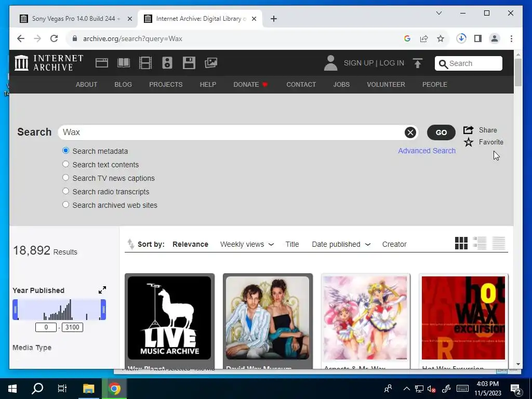Open the VOLUNTEER menu item
Screen dimensions: 532x399
[386, 85]
